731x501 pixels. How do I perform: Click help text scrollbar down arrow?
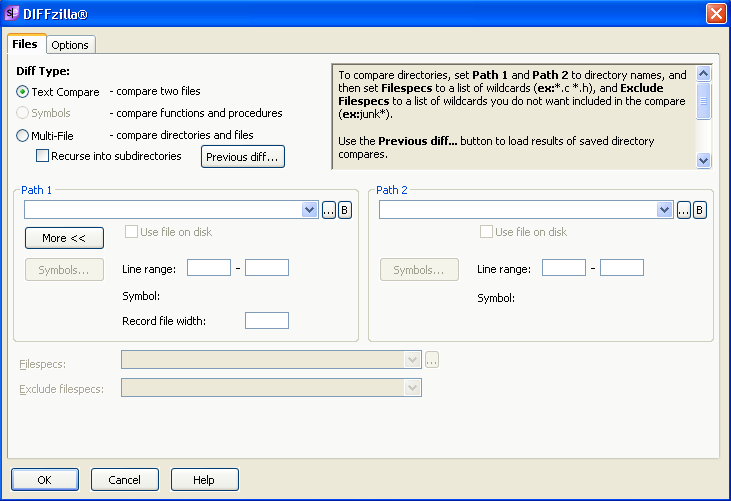click(x=703, y=160)
